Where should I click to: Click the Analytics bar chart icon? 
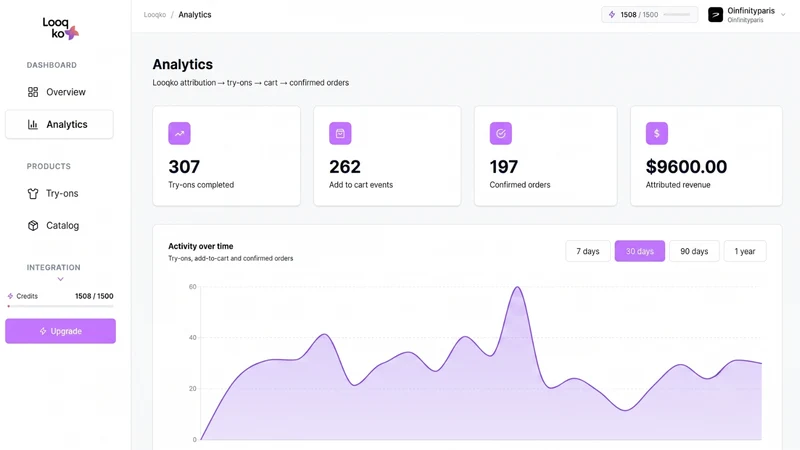pyautogui.click(x=33, y=124)
